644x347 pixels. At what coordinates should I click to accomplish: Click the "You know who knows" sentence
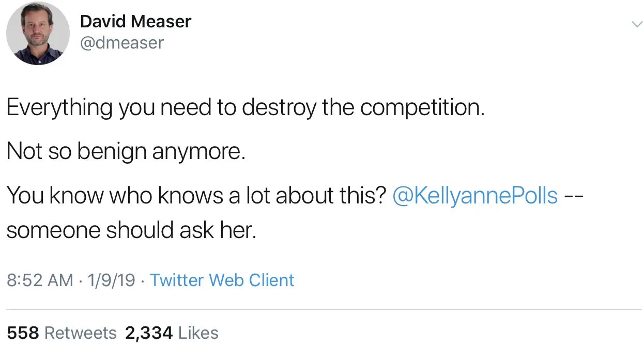tap(196, 195)
